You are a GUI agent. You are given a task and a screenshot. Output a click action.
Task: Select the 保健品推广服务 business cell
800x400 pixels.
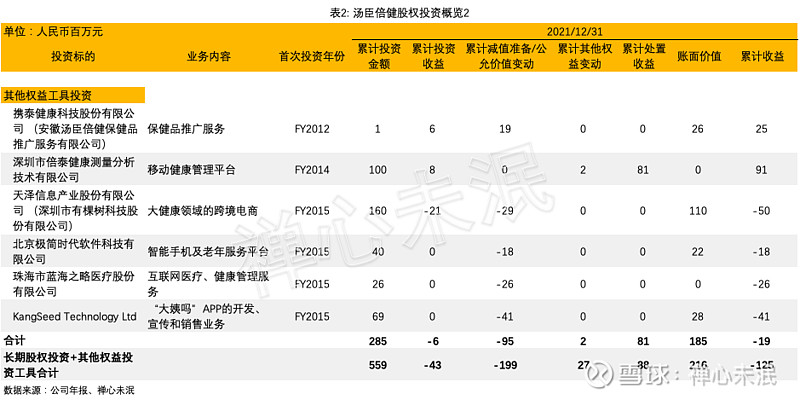coord(186,129)
